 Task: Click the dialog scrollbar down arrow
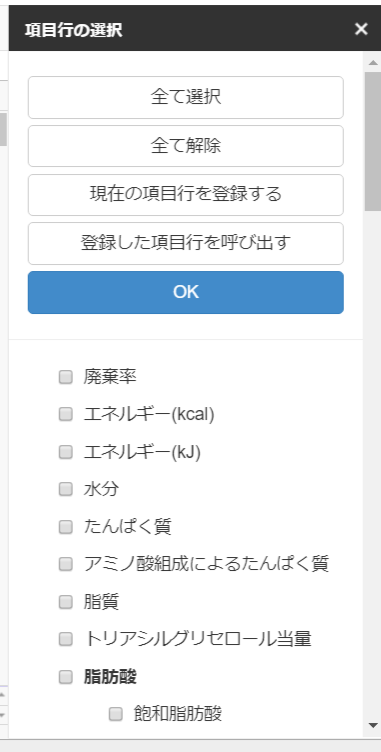point(373,725)
